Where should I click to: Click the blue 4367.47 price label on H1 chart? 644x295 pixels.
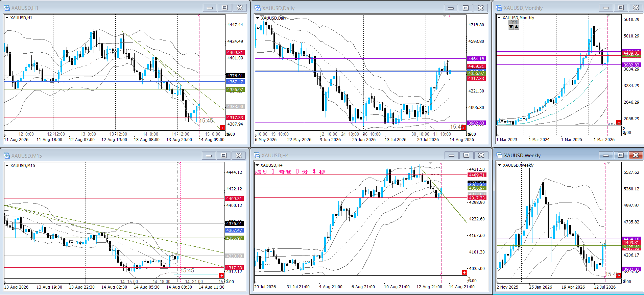point(235,82)
